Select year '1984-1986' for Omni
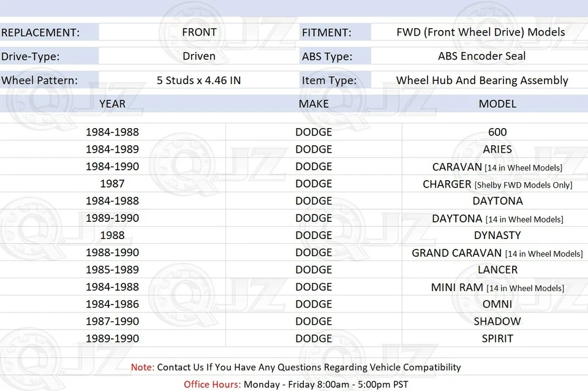The height and width of the screenshot is (391, 588). coord(112,305)
